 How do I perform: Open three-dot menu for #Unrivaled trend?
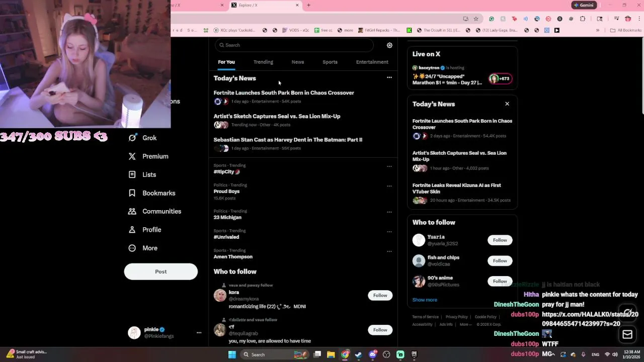389,232
